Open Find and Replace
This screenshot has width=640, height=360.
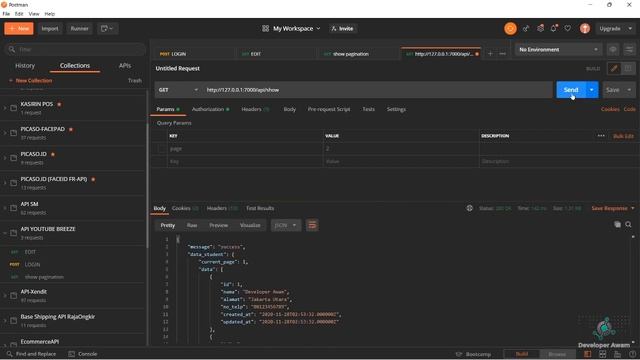pyautogui.click(x=31, y=354)
